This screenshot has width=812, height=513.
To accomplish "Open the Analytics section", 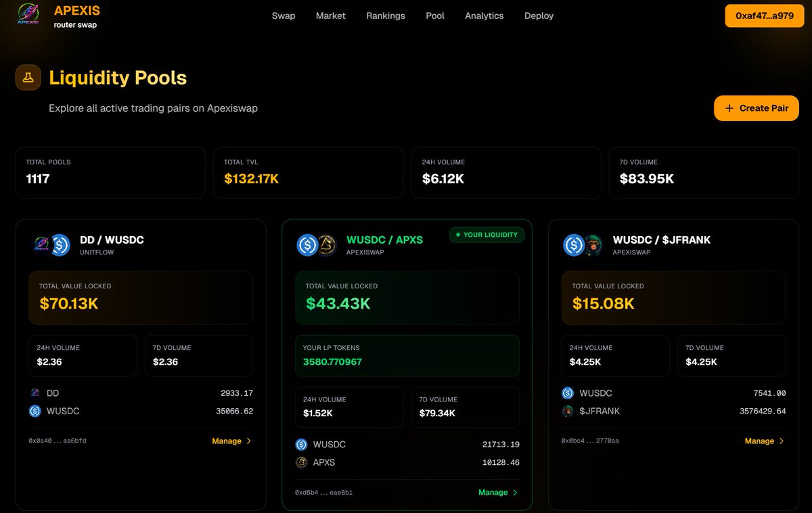I will (x=484, y=16).
